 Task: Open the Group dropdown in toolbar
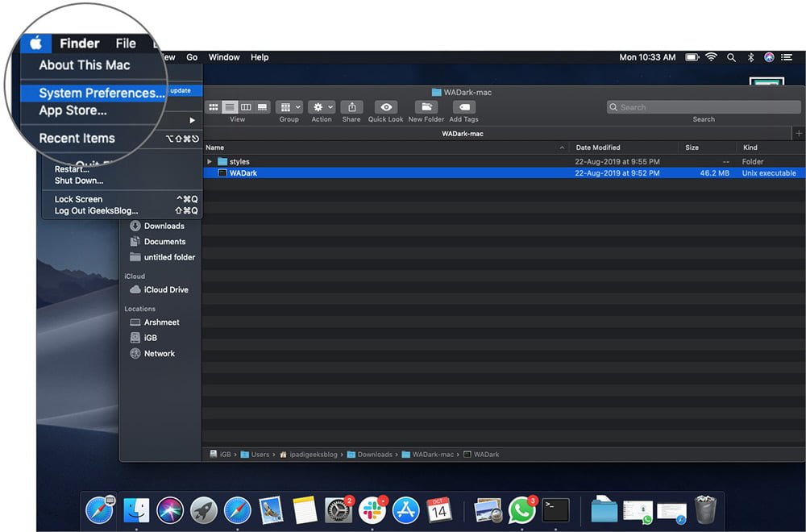click(289, 107)
